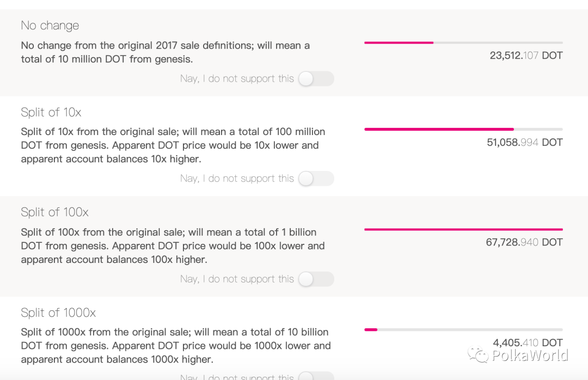Enable support toggle under Split of 10x

[316, 179]
